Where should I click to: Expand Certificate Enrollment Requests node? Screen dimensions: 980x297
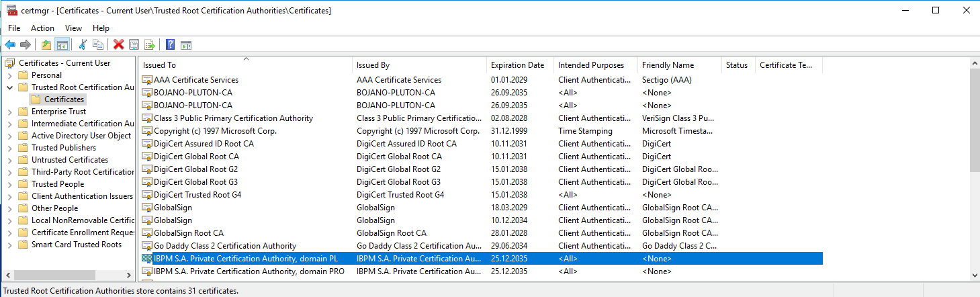point(10,232)
